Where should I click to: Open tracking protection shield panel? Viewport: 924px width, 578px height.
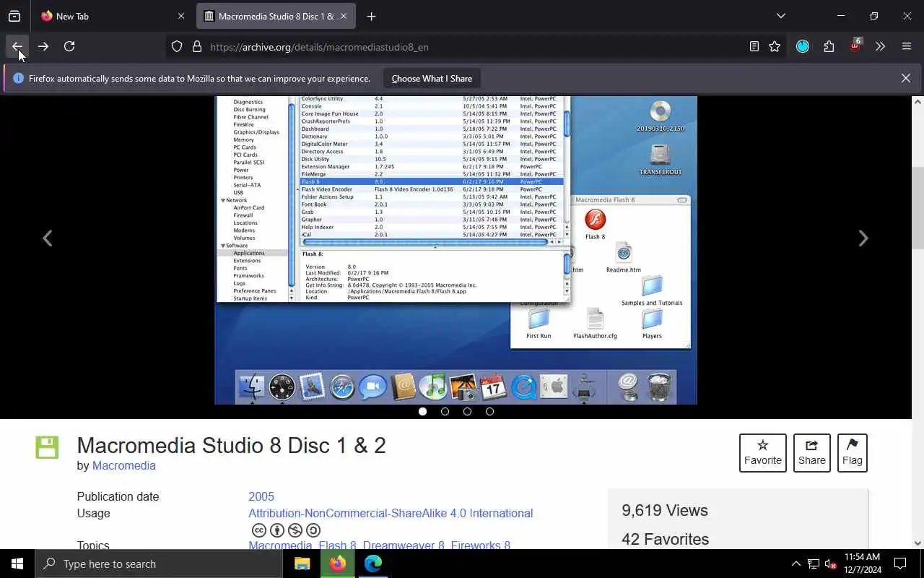point(177,47)
